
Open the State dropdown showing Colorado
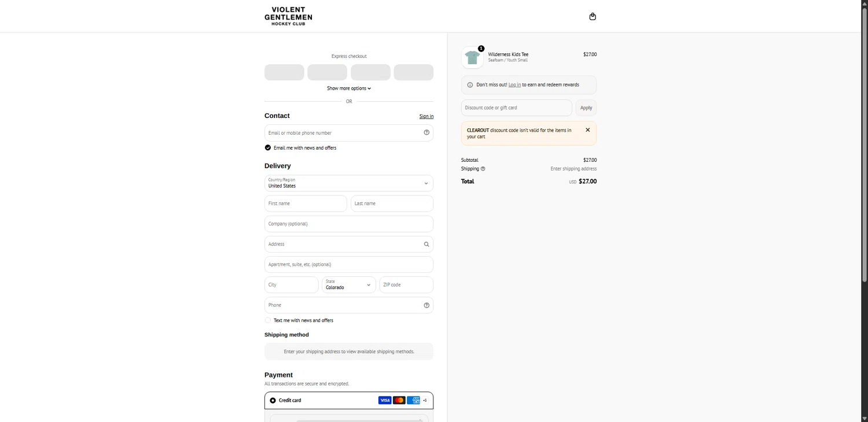click(x=349, y=284)
